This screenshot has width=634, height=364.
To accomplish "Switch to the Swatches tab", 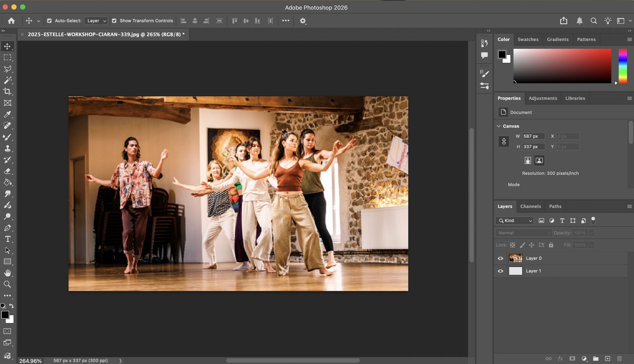I will (x=528, y=39).
